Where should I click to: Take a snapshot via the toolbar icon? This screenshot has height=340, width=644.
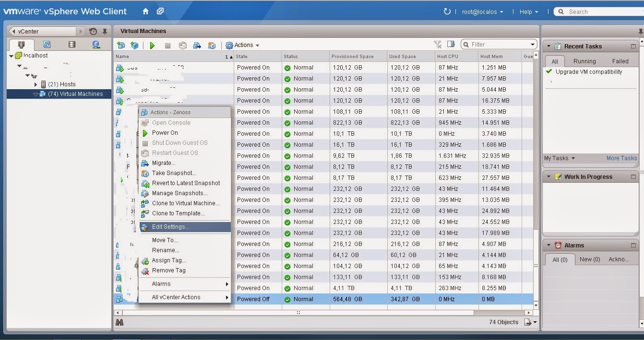tap(212, 44)
